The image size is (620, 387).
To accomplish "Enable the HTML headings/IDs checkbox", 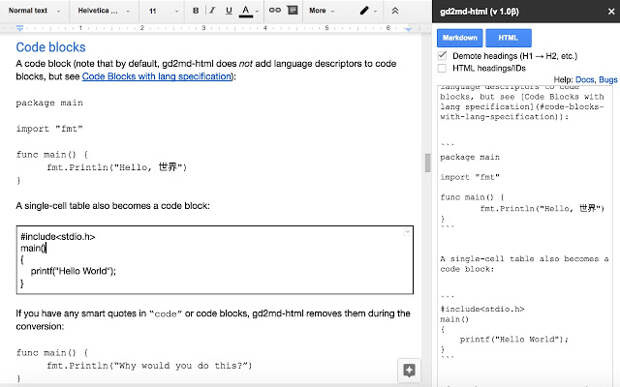I will coord(442,68).
